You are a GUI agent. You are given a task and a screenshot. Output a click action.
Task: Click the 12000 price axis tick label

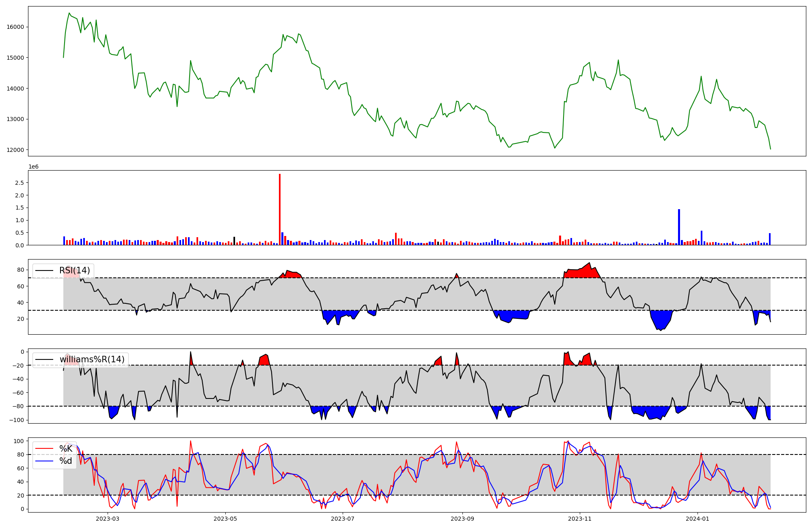point(15,150)
